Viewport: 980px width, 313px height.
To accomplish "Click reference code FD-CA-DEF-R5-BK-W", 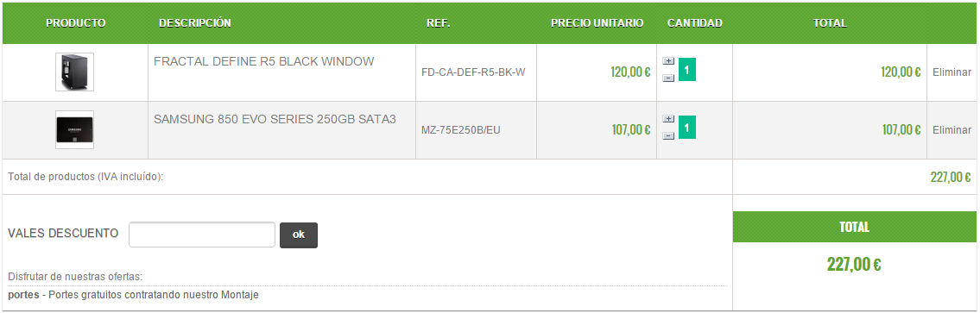I will pyautogui.click(x=473, y=72).
